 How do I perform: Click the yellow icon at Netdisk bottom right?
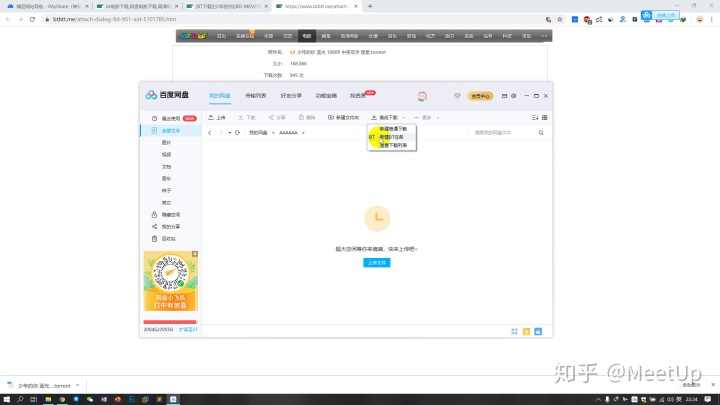[x=526, y=332]
